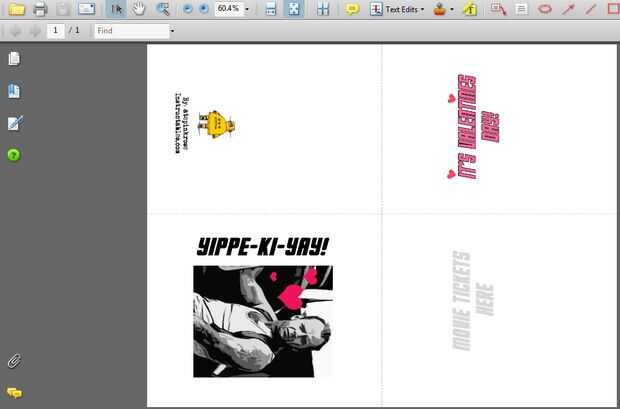This screenshot has height=409, width=620.
Task: Activate the Select tool cursor icon
Action: coord(116,8)
